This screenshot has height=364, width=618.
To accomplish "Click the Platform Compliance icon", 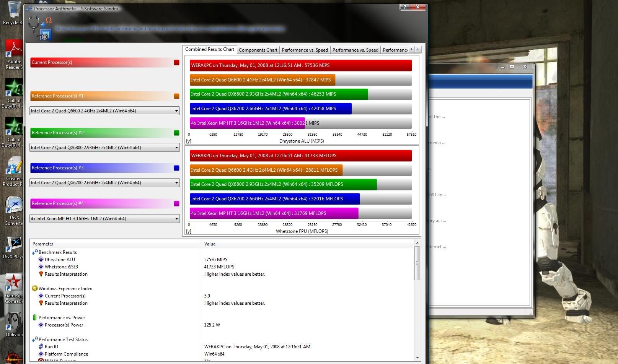I will click(x=41, y=354).
